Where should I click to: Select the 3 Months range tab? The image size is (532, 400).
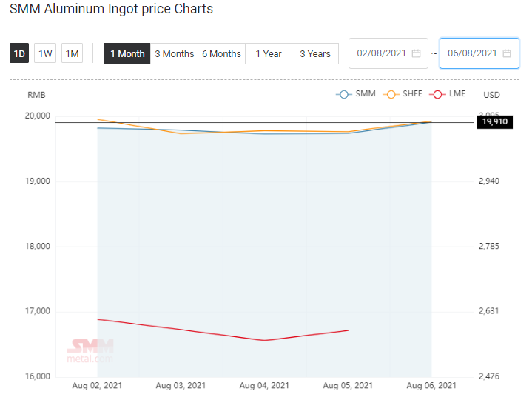point(174,53)
